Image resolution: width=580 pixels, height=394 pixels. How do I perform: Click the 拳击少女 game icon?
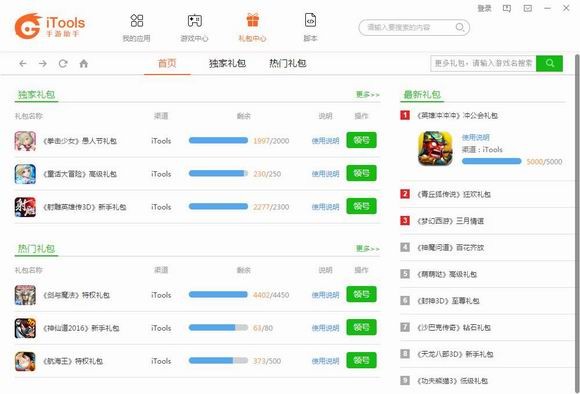pyautogui.click(x=25, y=141)
